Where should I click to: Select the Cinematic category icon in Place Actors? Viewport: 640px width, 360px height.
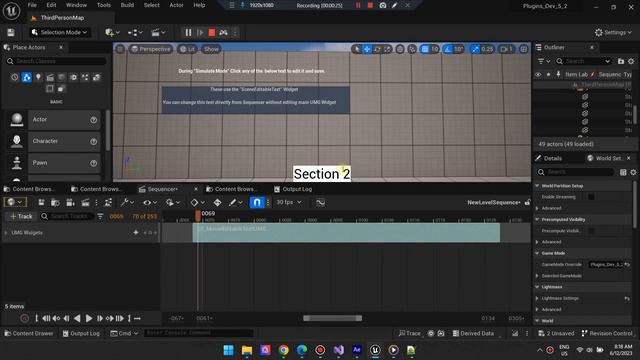[x=50, y=77]
